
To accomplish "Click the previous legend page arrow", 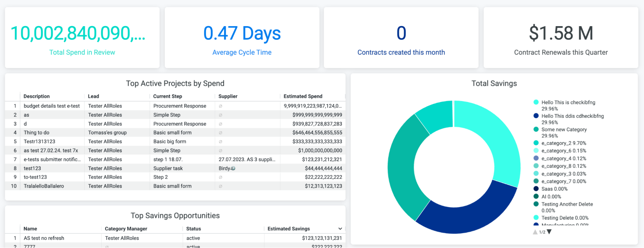I will click(535, 232).
